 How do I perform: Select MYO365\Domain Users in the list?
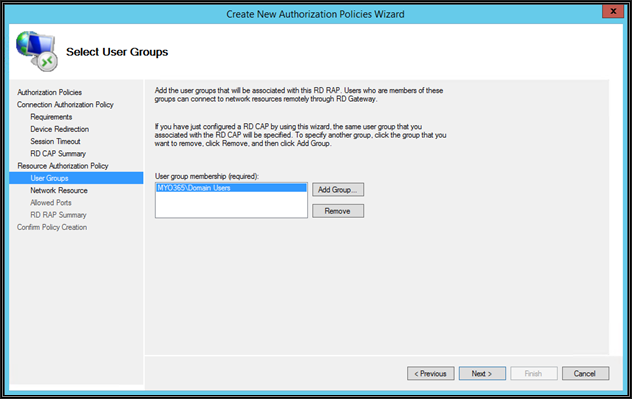231,188
